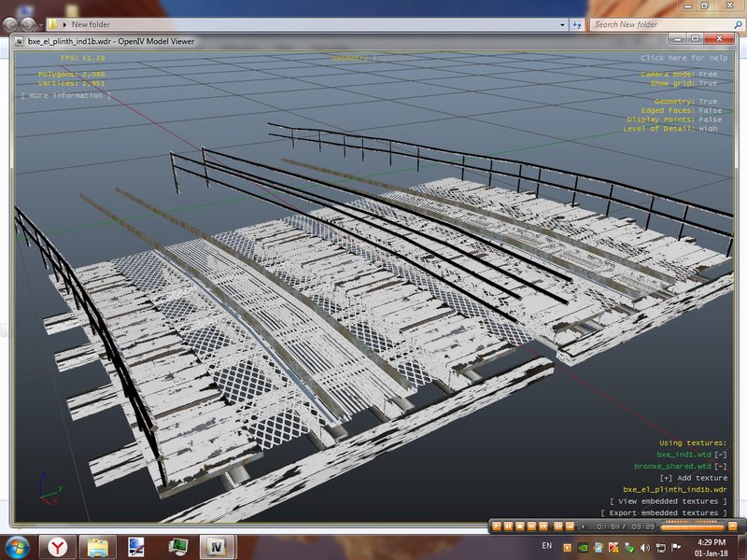Screen dimensions: 747x560
Task: Click the network tray icon
Action: (x=661, y=548)
